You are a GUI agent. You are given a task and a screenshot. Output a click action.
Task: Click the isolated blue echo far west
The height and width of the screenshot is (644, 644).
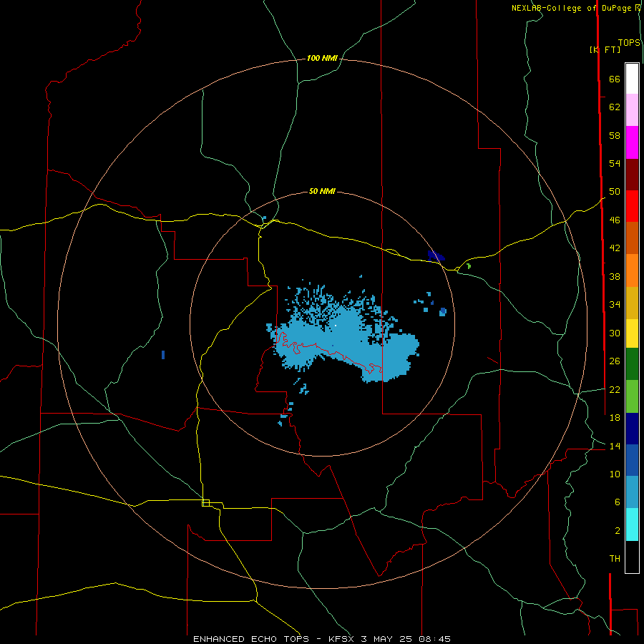(163, 355)
